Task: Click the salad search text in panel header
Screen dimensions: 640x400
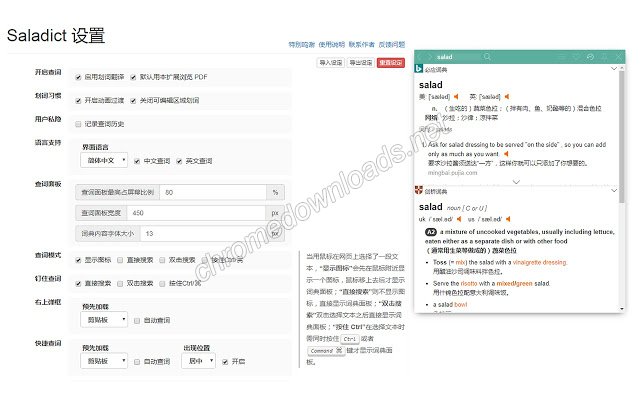Action: [444, 57]
